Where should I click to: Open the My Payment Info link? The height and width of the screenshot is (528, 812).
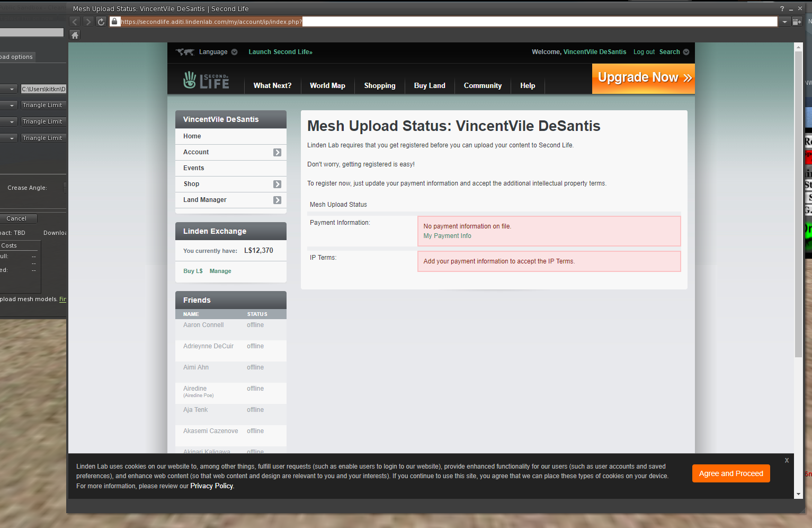[447, 236]
